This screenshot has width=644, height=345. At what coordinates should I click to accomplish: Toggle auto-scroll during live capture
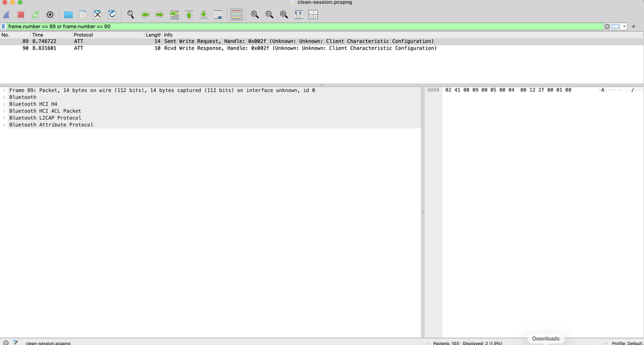pyautogui.click(x=218, y=15)
